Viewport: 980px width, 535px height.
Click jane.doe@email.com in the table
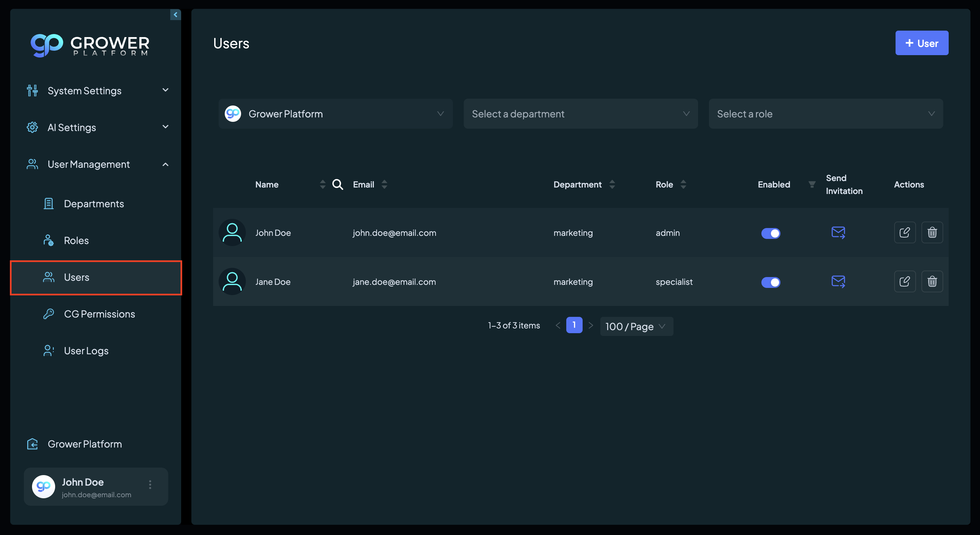point(394,282)
